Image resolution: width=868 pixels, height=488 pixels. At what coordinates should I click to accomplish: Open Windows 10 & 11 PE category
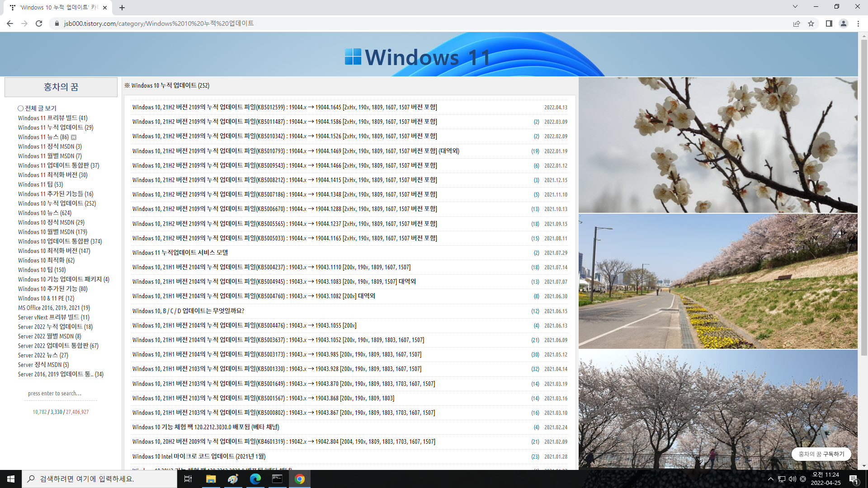(46, 298)
